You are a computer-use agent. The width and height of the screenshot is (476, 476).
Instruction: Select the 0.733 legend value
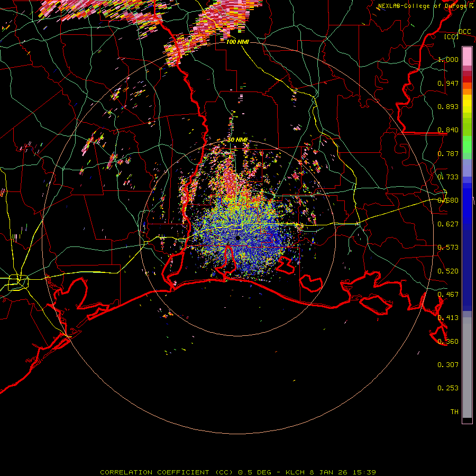(448, 177)
